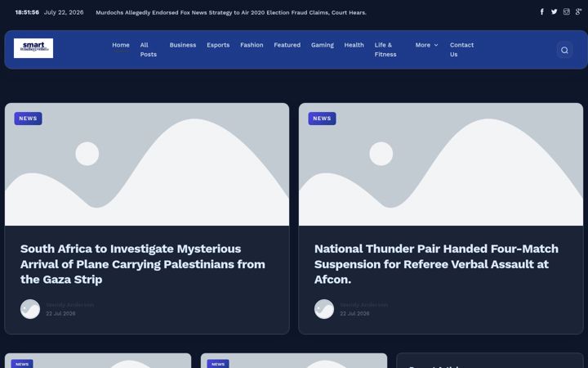
Task: Expand the More menu dropdown
Action: [426, 45]
